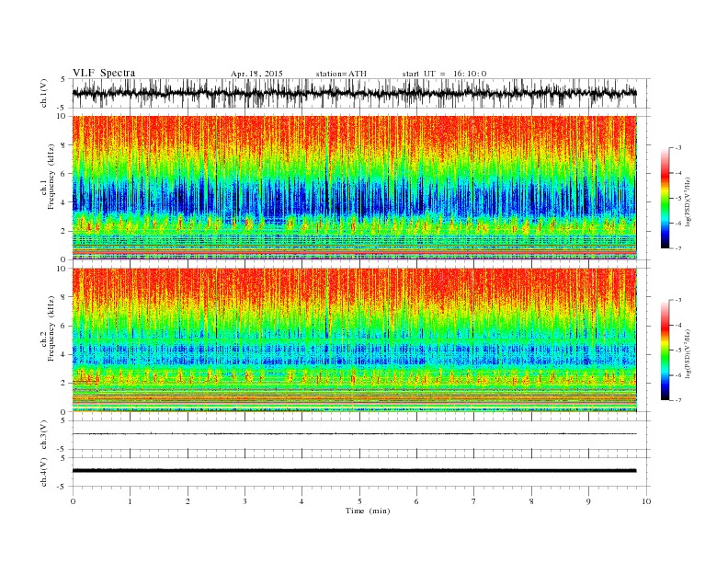Click the ch.1 voltage waveform trace
728x563 pixels.
[354, 93]
